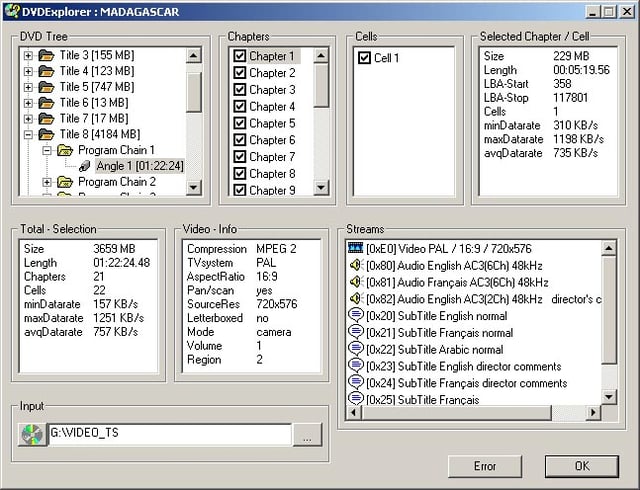Click Chapters list scrollbar up arrow
Screen dimensions: 640x490
(x=321, y=56)
